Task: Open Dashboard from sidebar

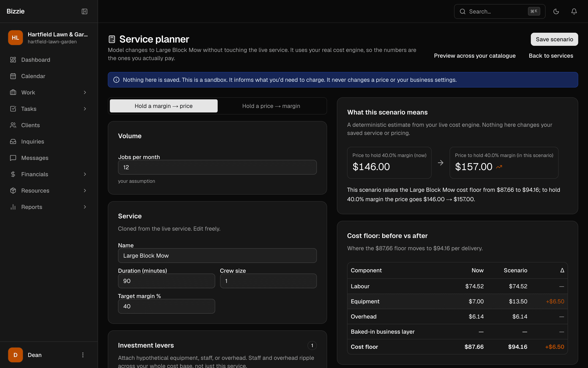Action: 49,60
